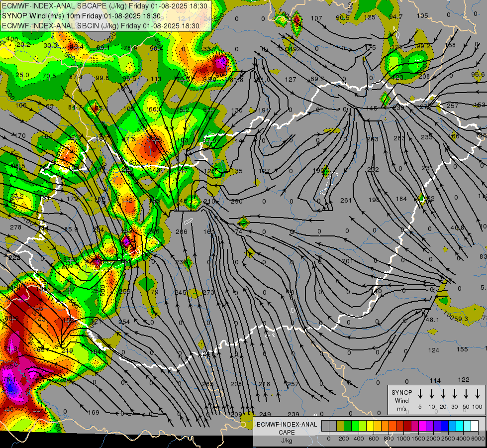Click the map value '273'
Screen dimensions: 487x448
pyautogui.click(x=208, y=293)
